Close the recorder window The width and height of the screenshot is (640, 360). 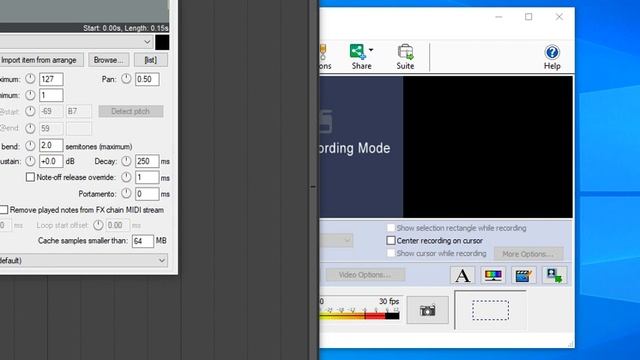click(559, 17)
